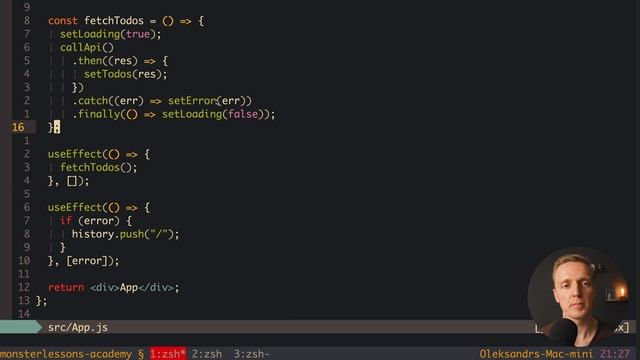Click the Vim mode indicator in statusline
Image resolution: width=640 pixels, height=360 pixels.
(20, 327)
